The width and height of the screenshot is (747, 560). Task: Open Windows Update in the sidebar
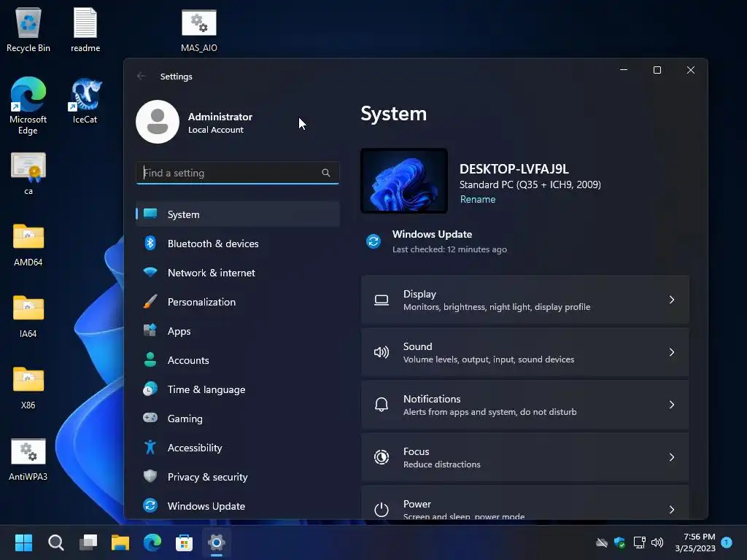238,506
